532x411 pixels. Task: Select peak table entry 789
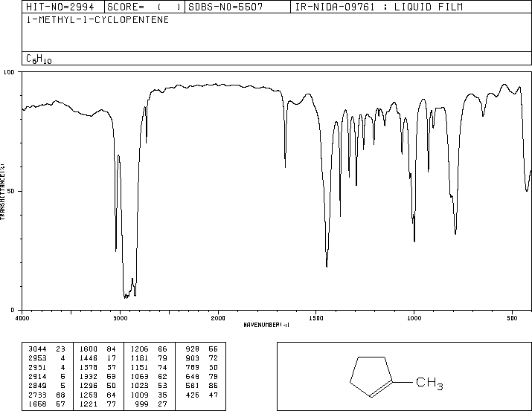[202, 367]
